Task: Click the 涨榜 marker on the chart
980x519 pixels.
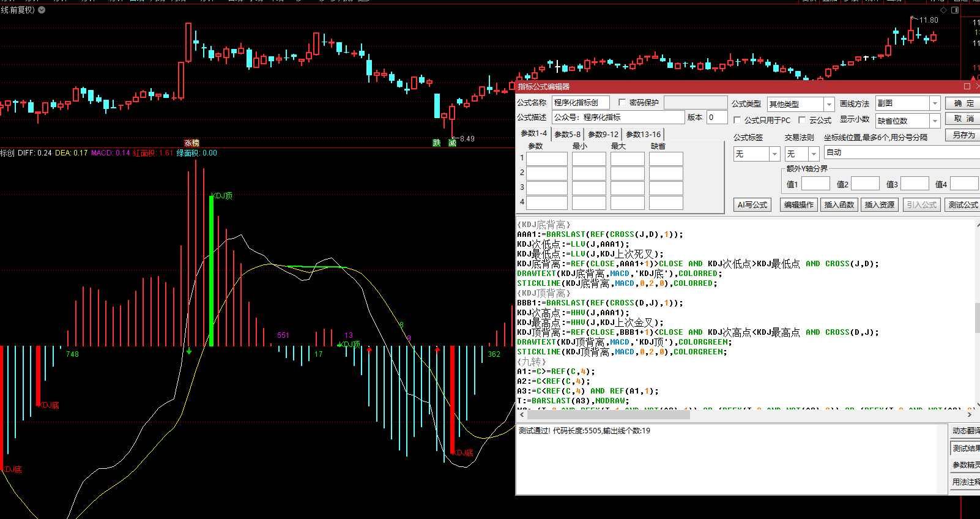Action: tap(191, 143)
